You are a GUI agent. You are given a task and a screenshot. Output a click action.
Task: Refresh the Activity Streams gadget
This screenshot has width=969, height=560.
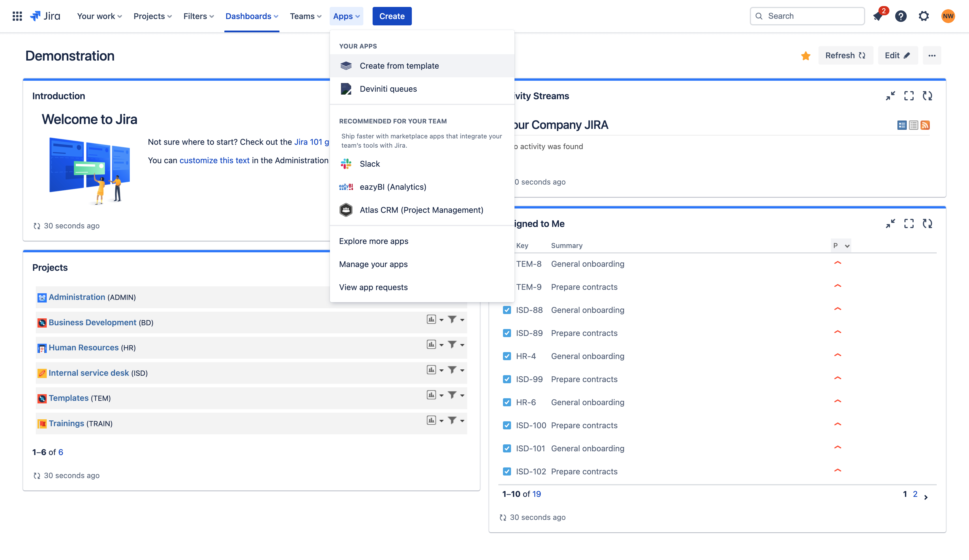click(927, 96)
